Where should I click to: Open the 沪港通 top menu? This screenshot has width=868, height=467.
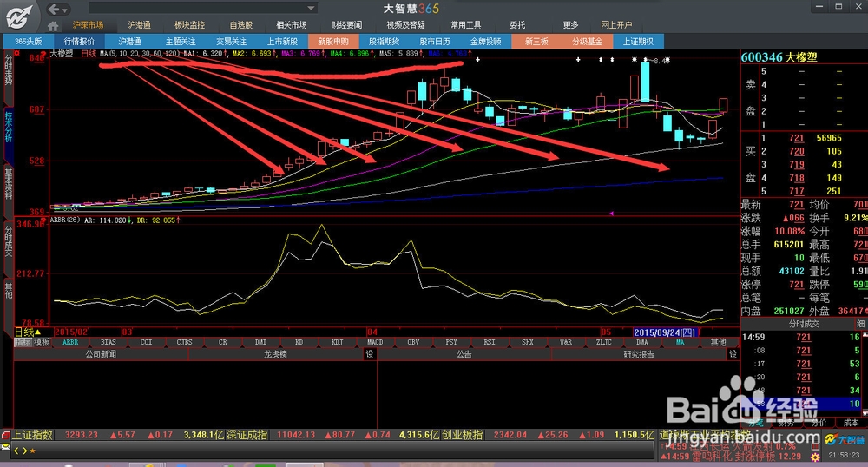139,25
